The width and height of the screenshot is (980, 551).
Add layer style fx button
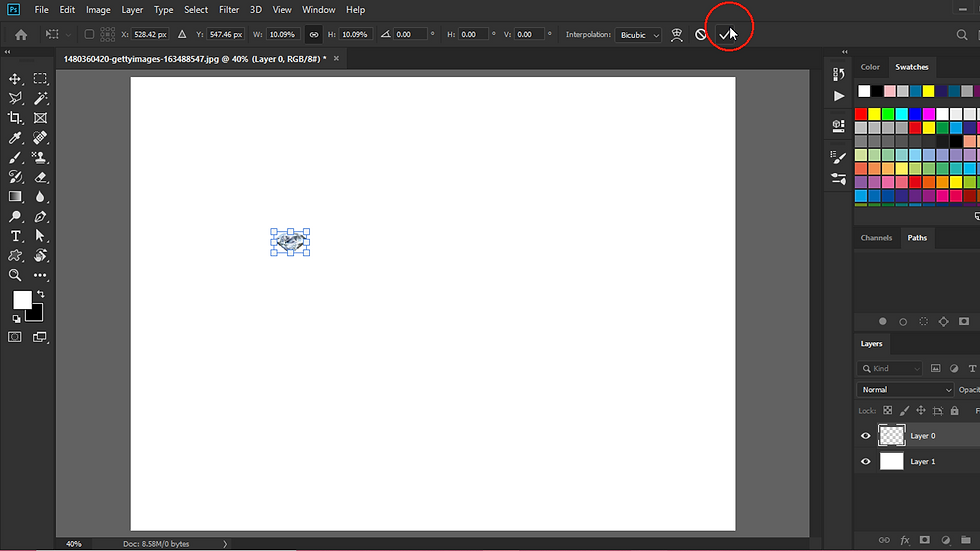click(x=904, y=540)
